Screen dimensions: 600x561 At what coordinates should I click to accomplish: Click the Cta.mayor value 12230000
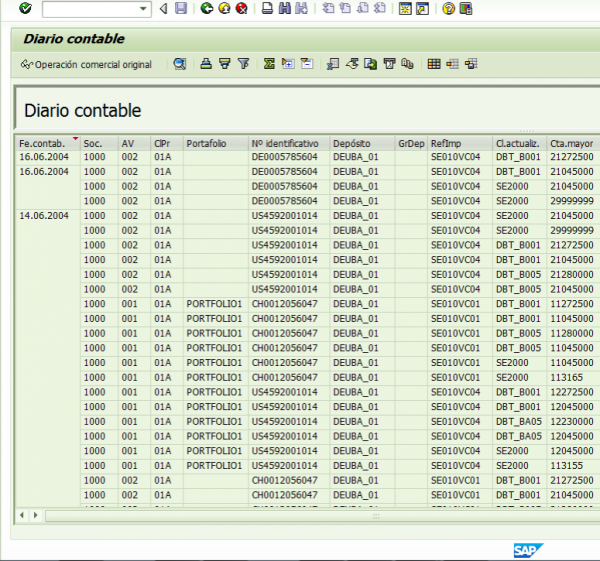click(572, 421)
